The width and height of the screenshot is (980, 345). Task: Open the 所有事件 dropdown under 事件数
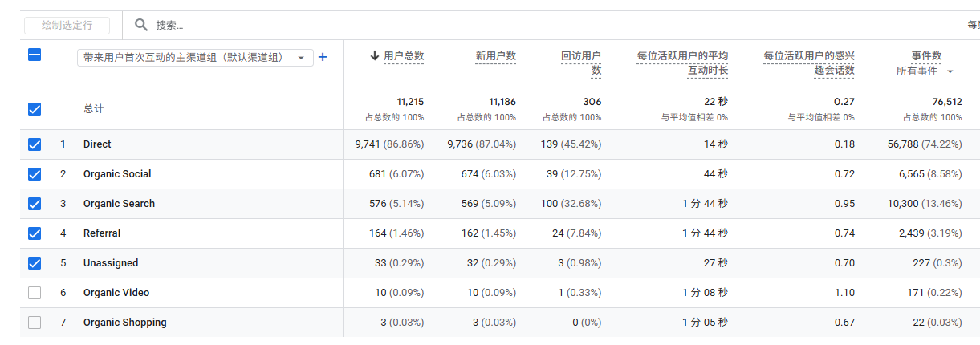tap(925, 71)
